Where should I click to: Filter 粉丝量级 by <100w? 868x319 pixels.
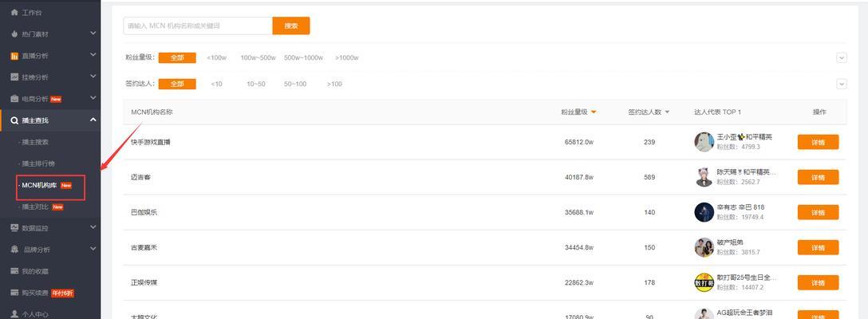click(216, 57)
